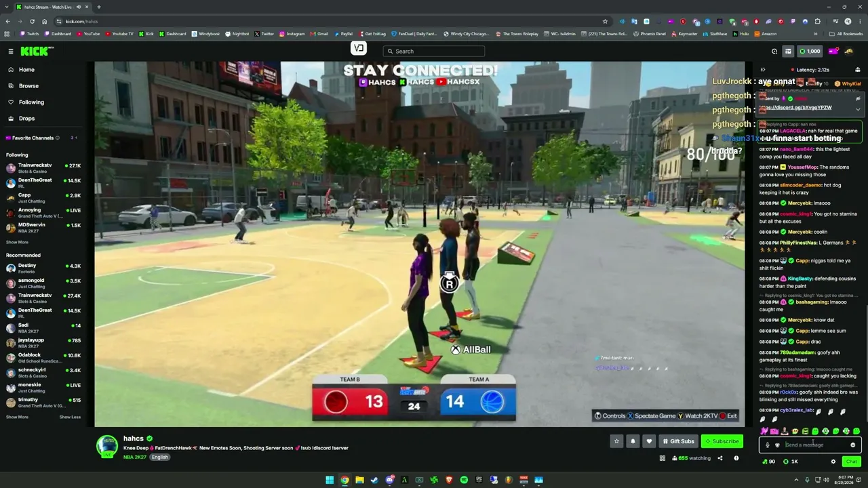Image resolution: width=868 pixels, height=488 pixels.
Task: Open the user profile avatar menu
Action: click(848, 51)
